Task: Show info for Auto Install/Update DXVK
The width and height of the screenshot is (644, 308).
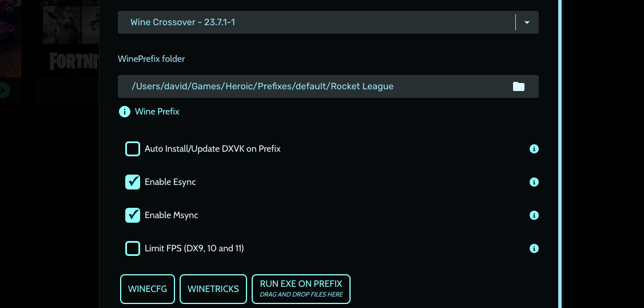Action: tap(534, 149)
